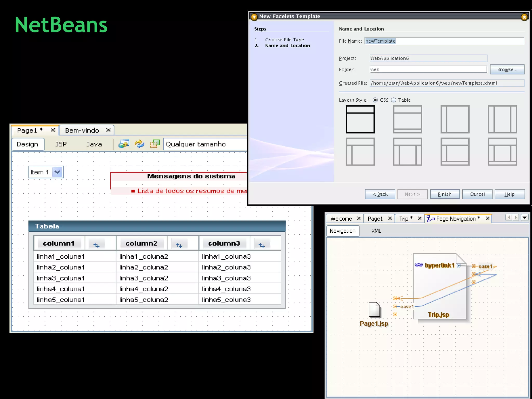
Task: Select the Trip.jsp page node label
Action: (x=438, y=315)
